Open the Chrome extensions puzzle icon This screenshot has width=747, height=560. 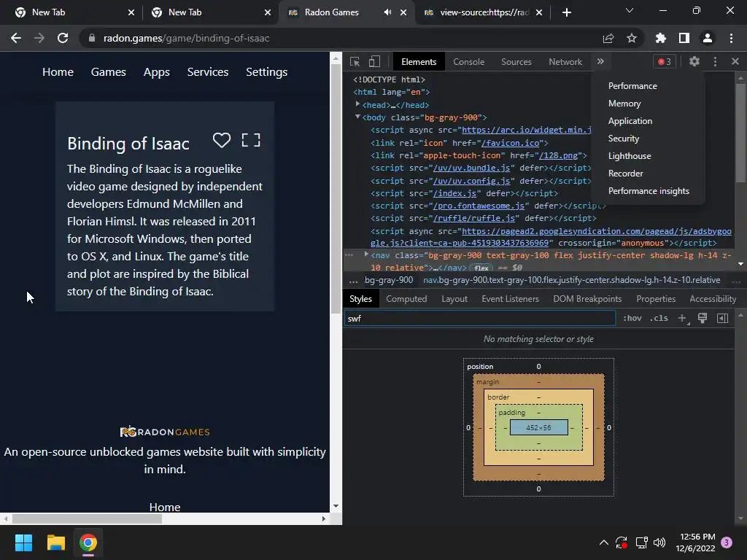[661, 38]
